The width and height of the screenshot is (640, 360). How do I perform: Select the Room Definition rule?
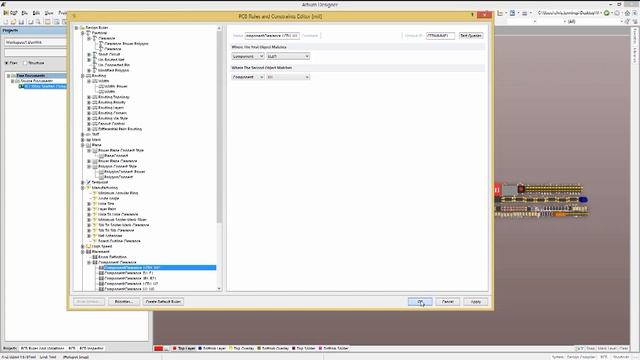(112, 257)
